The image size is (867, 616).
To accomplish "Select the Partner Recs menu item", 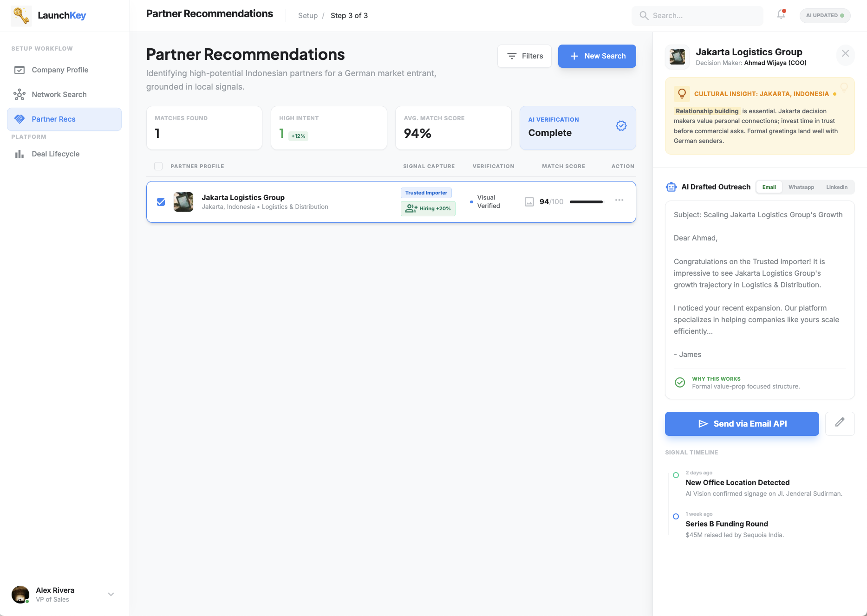I will (x=53, y=119).
